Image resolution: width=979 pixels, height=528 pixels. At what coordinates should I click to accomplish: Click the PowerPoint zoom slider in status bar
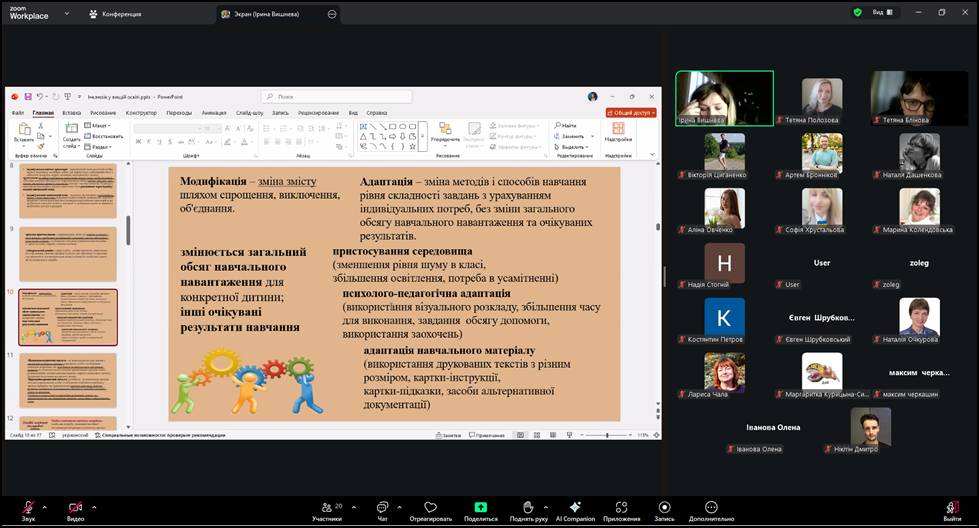tap(607, 435)
